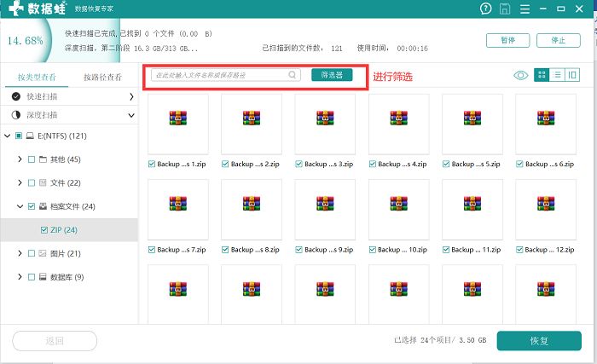The image size is (597, 364).
Task: Switch to grid thumbnail view
Action: click(542, 75)
